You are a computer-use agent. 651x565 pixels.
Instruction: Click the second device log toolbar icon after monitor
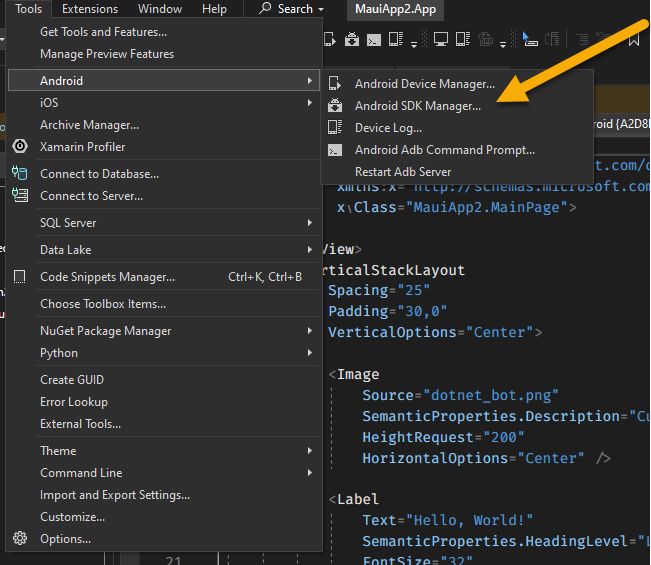pyautogui.click(x=463, y=39)
